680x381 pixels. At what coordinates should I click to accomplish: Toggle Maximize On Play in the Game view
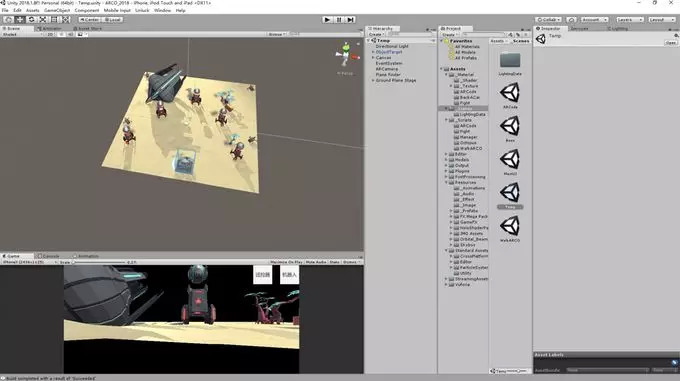286,262
